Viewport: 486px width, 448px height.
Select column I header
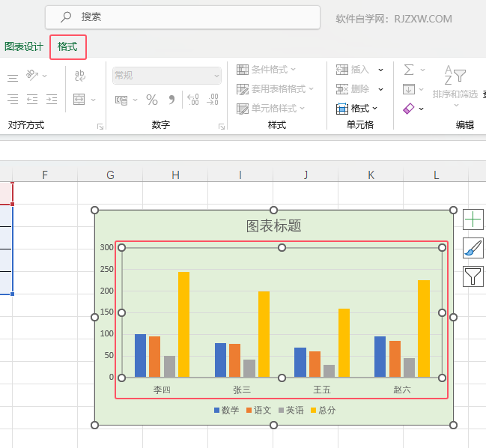[x=240, y=175]
